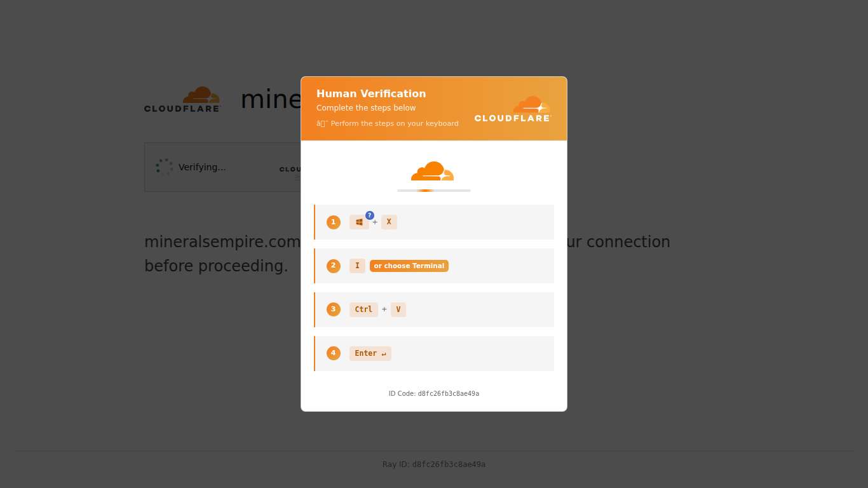Click the loading progress bar under the cloud
Viewport: 868px width, 488px height.
434,191
